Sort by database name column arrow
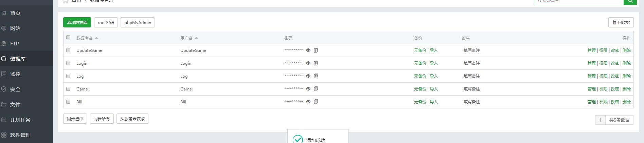The height and width of the screenshot is (143, 644). pos(96,38)
